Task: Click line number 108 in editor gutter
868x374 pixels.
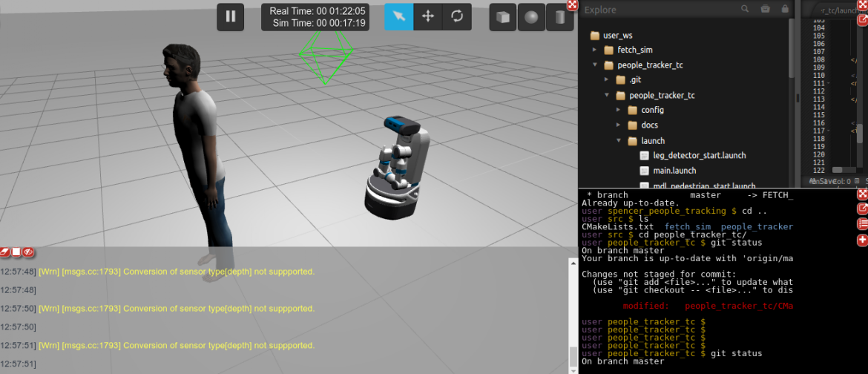Action: coord(820,59)
